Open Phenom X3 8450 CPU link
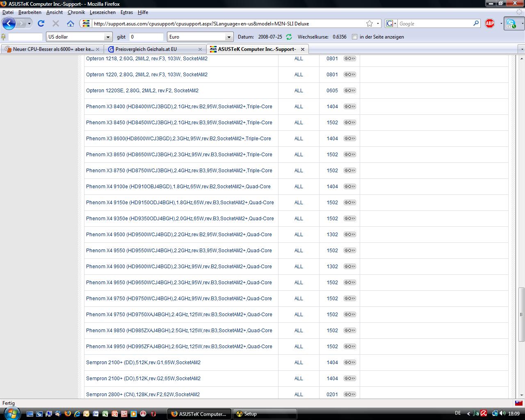 tap(179, 123)
